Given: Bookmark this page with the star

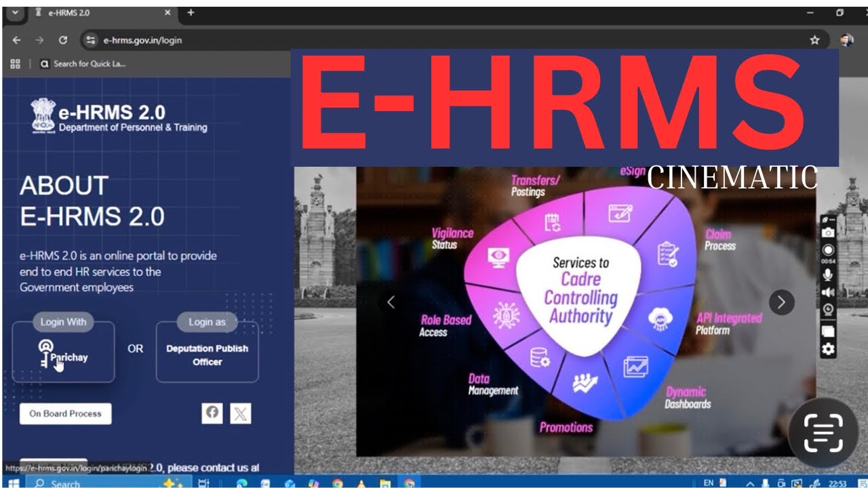Looking at the screenshot, I should (x=814, y=40).
